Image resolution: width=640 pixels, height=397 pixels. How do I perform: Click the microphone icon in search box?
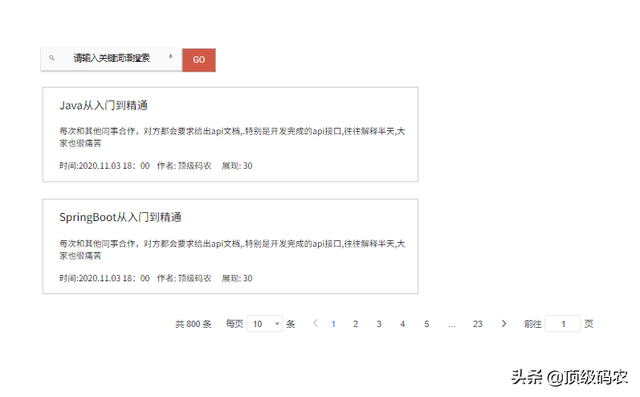(x=171, y=57)
